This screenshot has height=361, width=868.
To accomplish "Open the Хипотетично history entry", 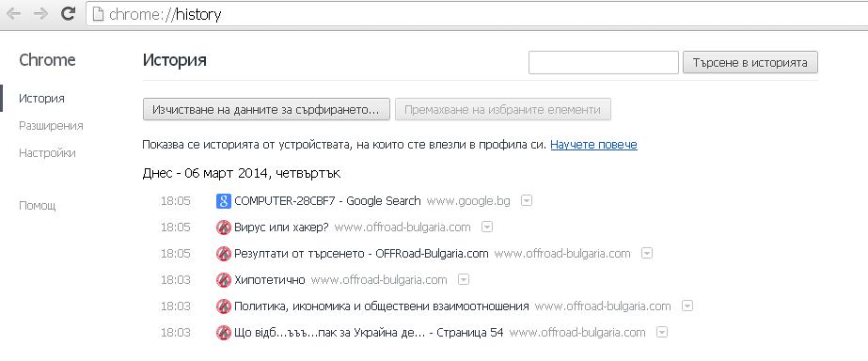I will pyautogui.click(x=270, y=279).
